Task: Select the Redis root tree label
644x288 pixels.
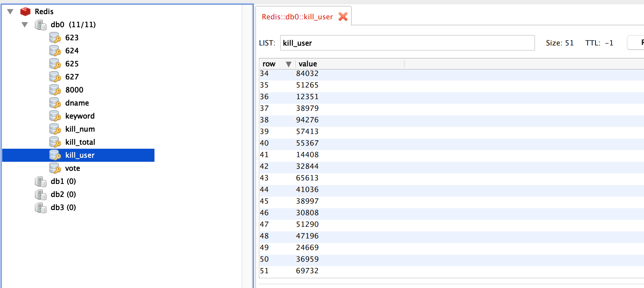Action: [44, 12]
